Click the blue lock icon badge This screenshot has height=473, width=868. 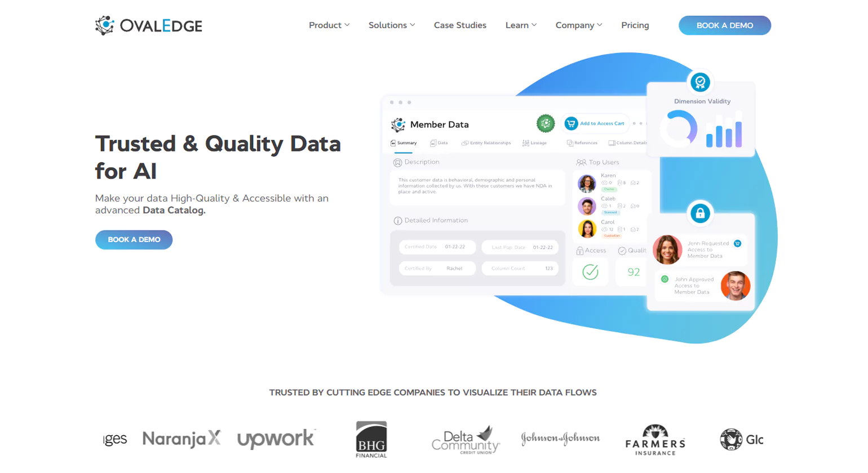pos(700,213)
